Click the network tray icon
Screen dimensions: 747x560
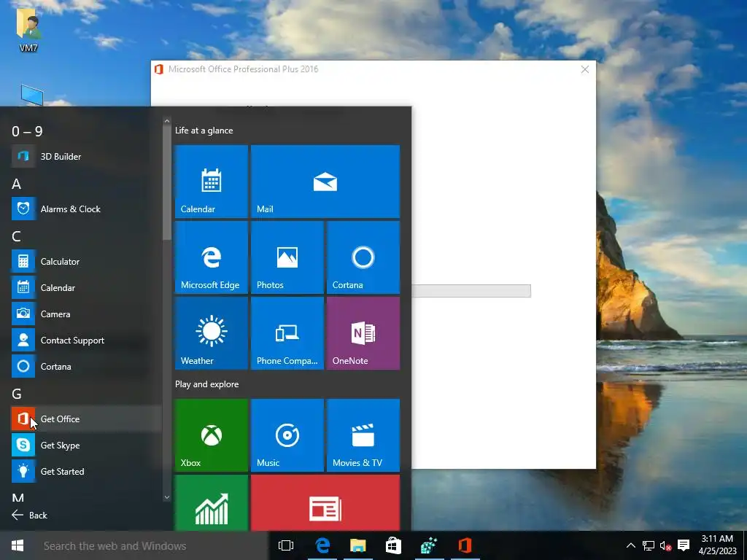(649, 545)
